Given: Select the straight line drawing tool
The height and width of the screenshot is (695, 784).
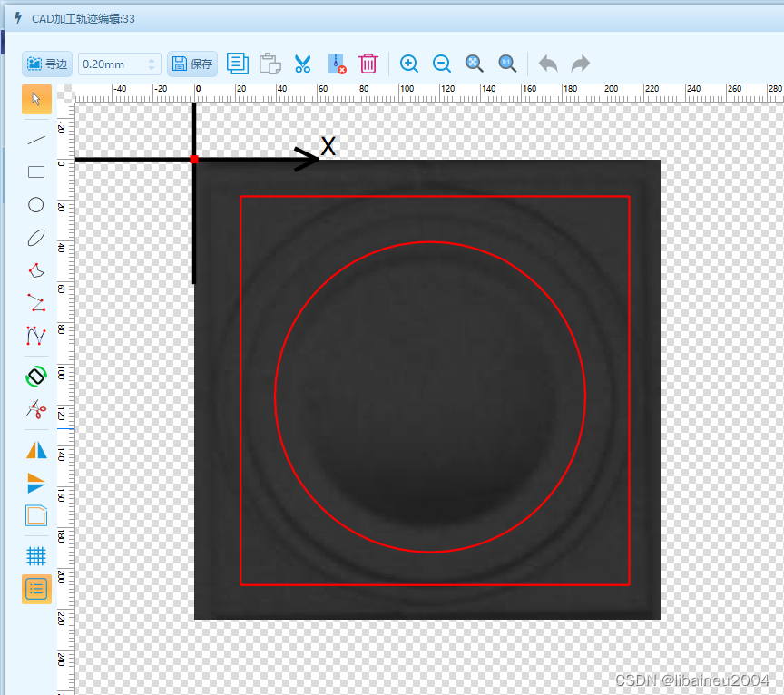Looking at the screenshot, I should click(x=36, y=140).
